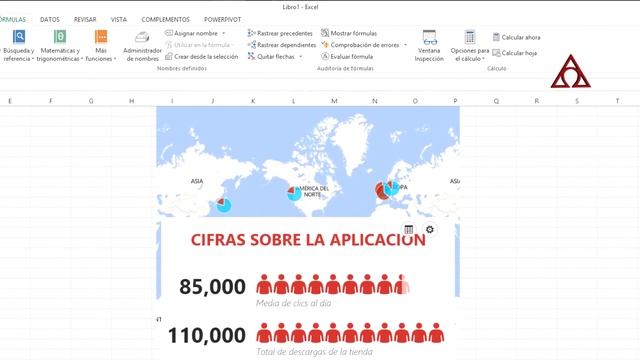Click Calcular hoja

(x=515, y=53)
